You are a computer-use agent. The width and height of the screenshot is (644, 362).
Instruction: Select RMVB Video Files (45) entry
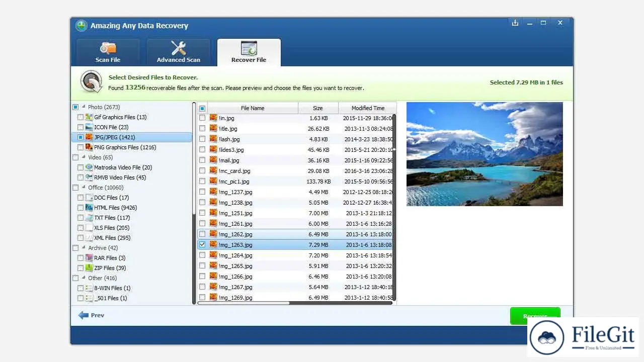click(120, 177)
